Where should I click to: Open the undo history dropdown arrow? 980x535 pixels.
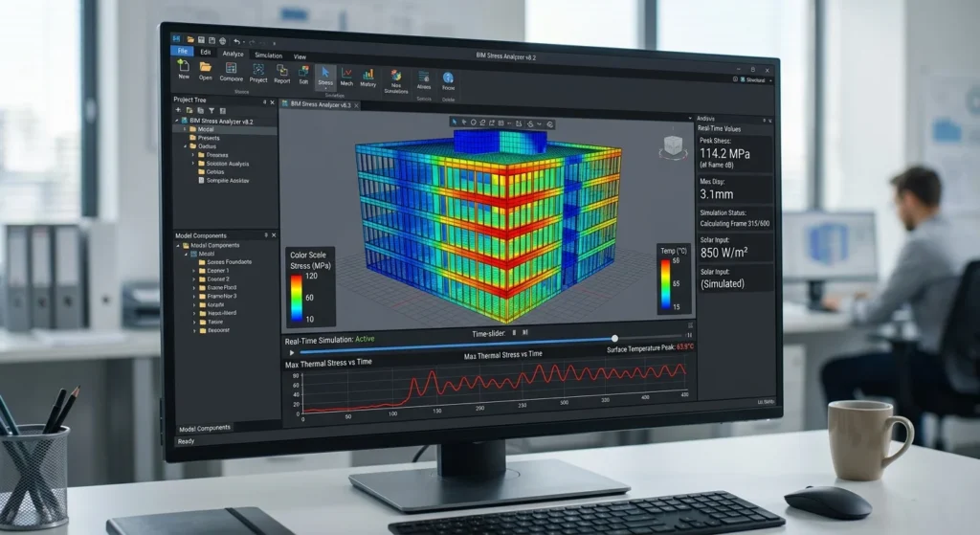[244, 42]
